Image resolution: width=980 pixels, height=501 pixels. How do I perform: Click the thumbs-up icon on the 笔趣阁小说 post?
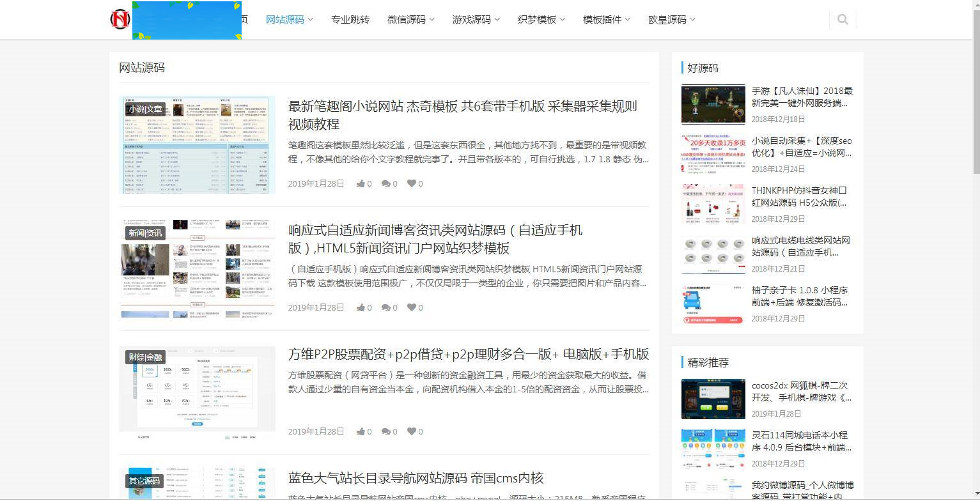(361, 183)
